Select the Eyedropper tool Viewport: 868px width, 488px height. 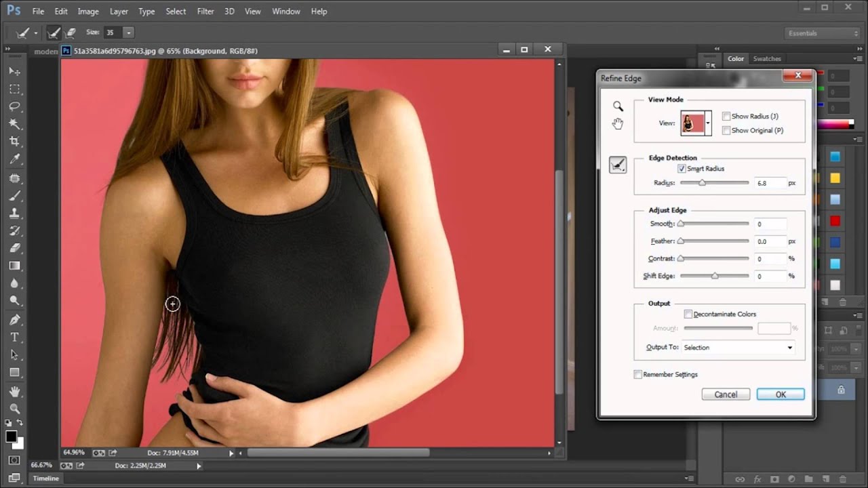14,159
